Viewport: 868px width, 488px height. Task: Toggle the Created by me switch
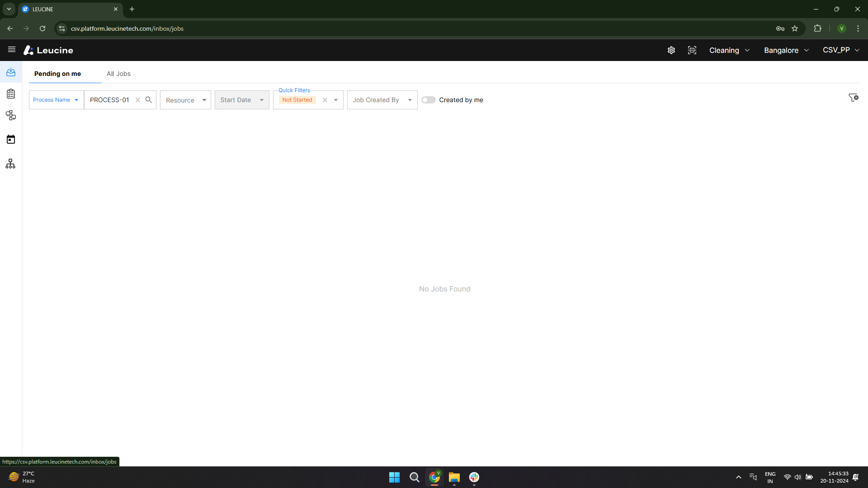pyautogui.click(x=429, y=100)
